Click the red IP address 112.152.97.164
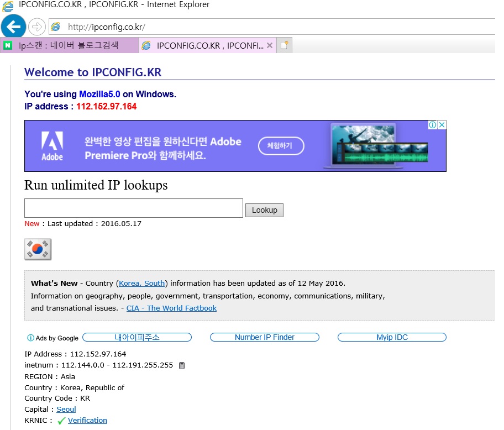The height and width of the screenshot is (430, 504). tap(107, 106)
